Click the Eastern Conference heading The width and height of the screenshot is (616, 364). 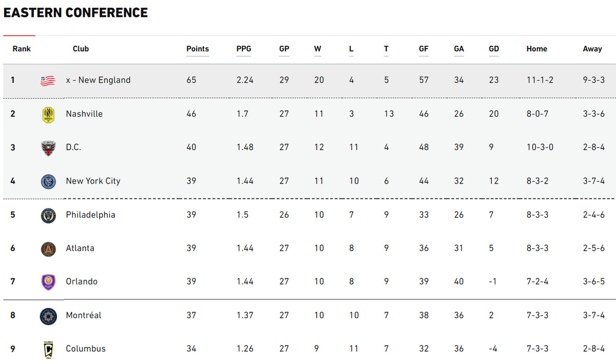(x=75, y=13)
